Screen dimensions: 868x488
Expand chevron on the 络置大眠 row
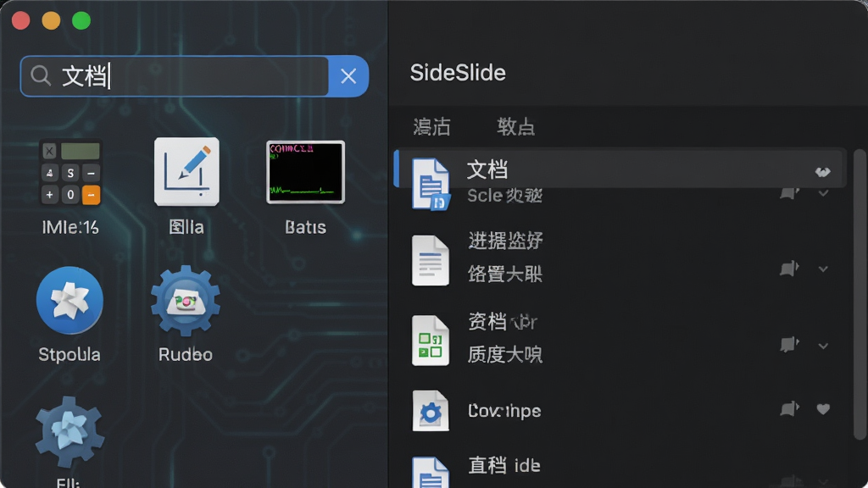(823, 269)
